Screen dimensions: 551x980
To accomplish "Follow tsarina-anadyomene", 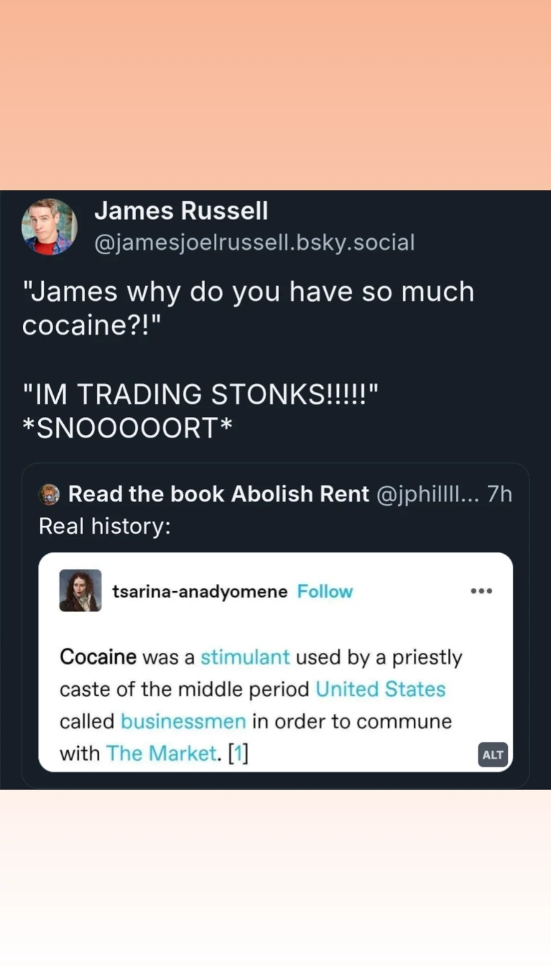I will pyautogui.click(x=325, y=592).
